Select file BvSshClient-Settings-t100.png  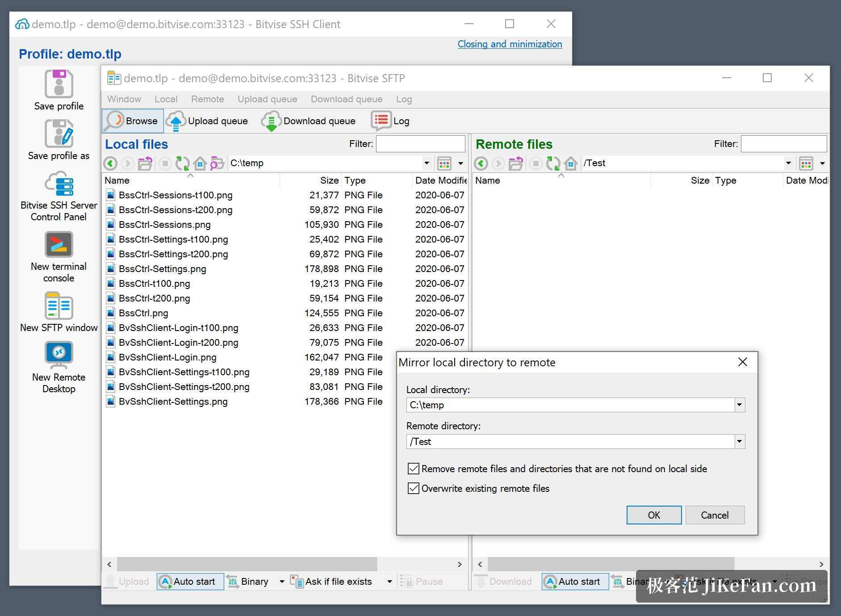click(184, 372)
